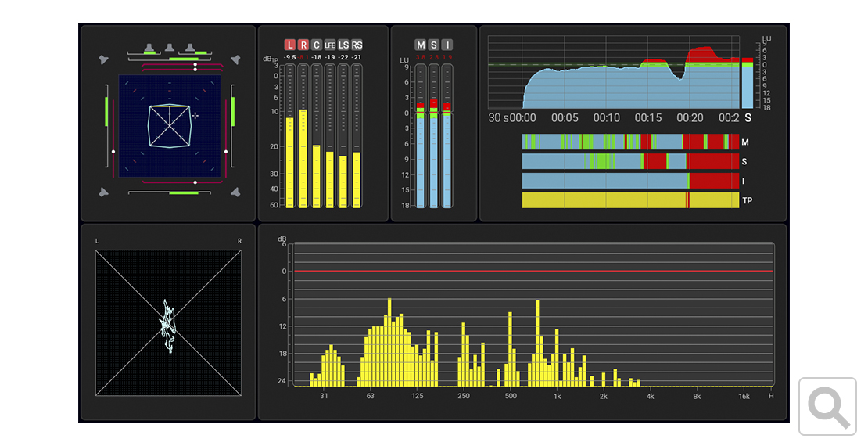This screenshot has width=868, height=446.
Task: Toggle the LS channel label
Action: 343,45
